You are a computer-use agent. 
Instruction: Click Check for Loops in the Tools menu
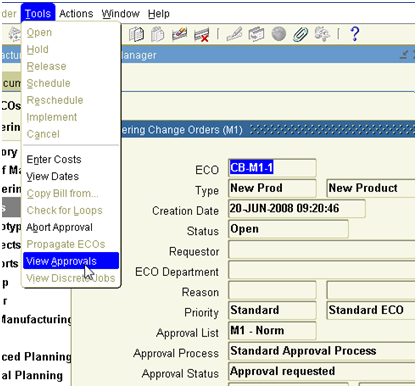pos(71,210)
